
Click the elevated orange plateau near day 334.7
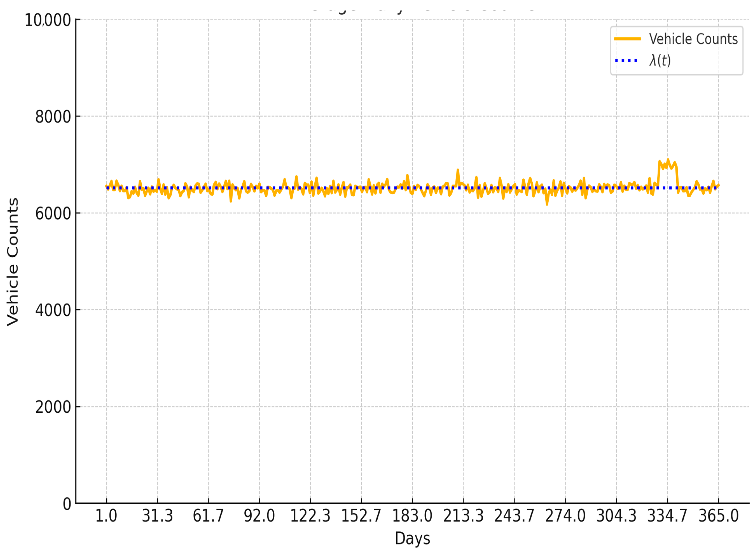tap(668, 165)
